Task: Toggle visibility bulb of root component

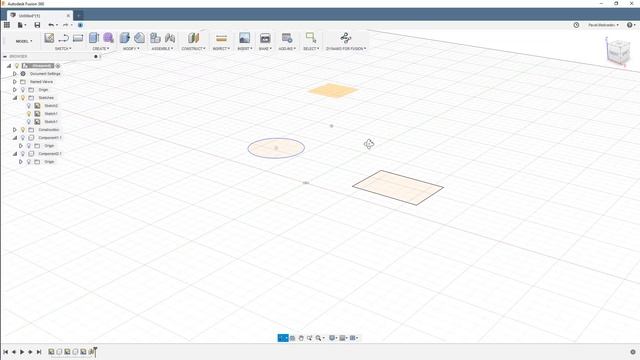Action: (x=17, y=66)
